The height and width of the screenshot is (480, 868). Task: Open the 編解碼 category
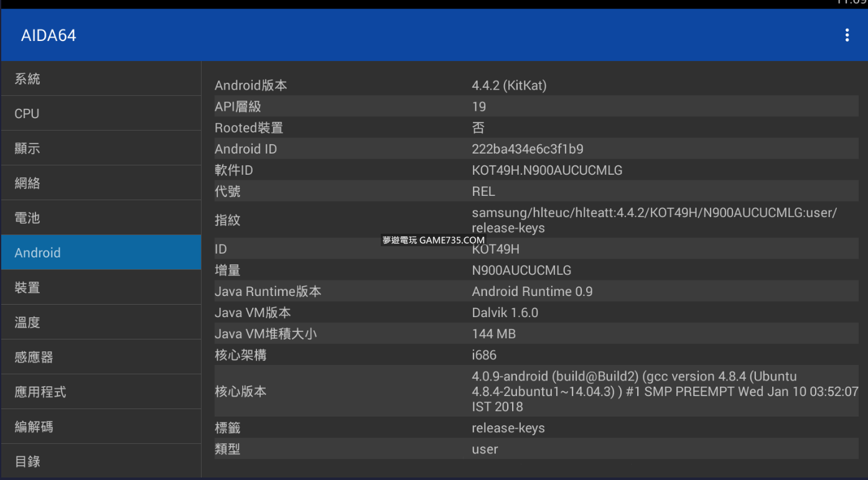tap(101, 427)
